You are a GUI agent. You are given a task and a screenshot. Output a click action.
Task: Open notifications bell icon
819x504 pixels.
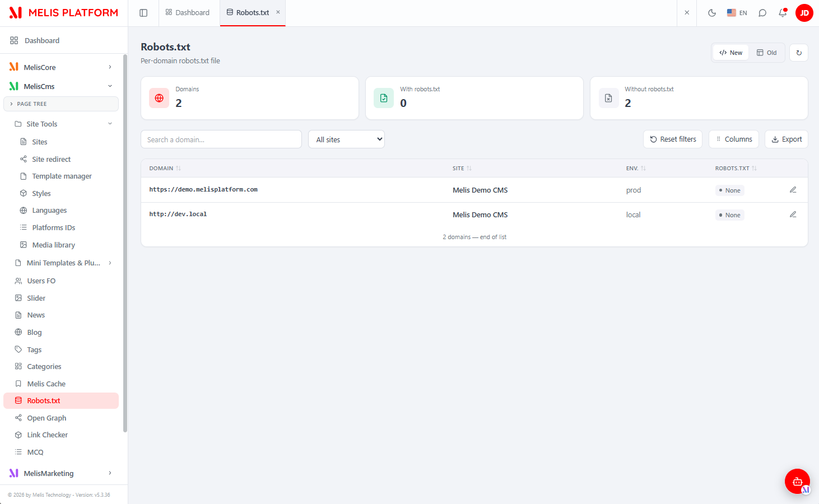pyautogui.click(x=783, y=13)
